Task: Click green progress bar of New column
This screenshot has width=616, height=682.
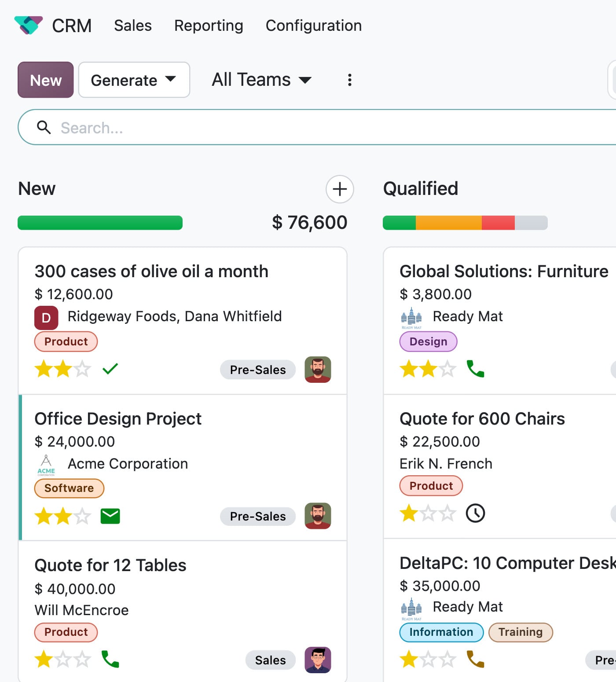Action: tap(100, 223)
